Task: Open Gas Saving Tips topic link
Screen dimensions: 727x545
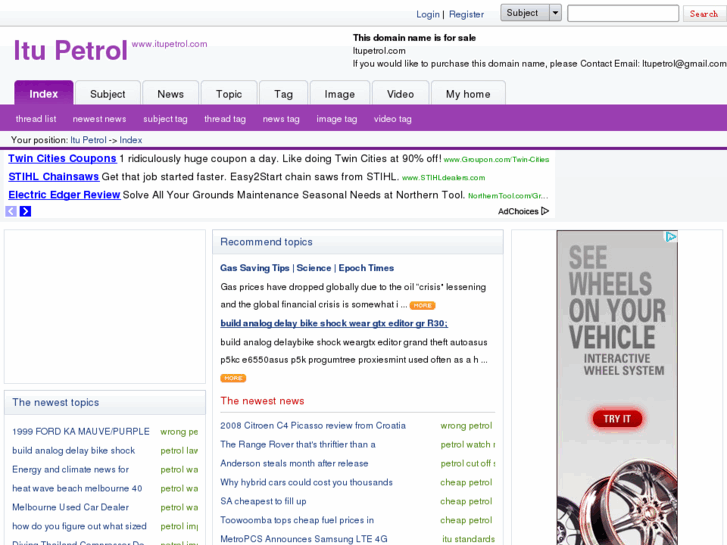Action: [x=307, y=268]
